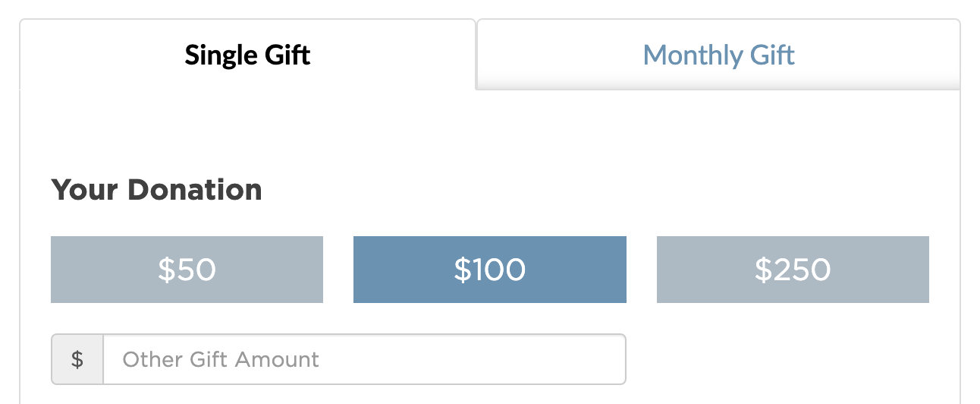Set donation to fifty dollars
The image size is (980, 404).
point(187,270)
